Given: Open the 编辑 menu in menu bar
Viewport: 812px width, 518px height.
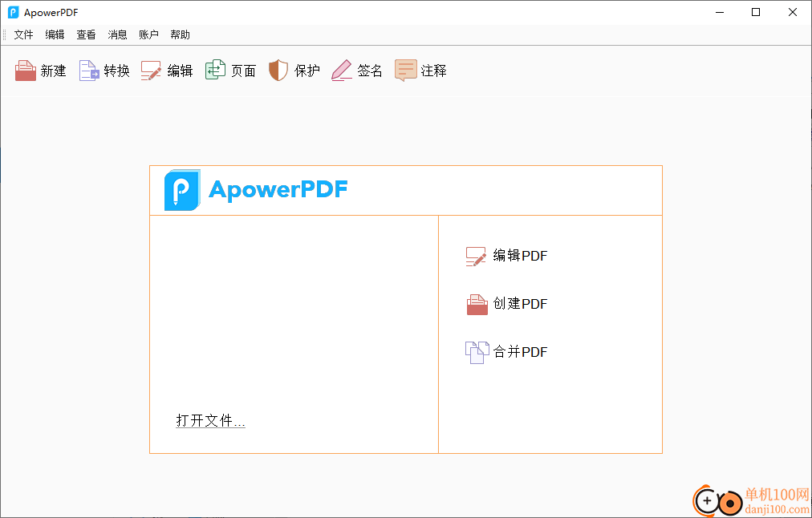Looking at the screenshot, I should pos(55,34).
